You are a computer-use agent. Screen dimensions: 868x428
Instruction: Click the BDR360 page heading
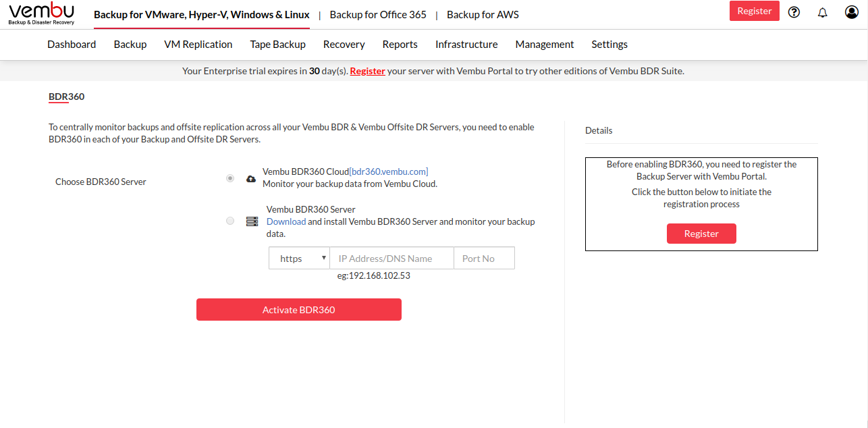pos(66,97)
